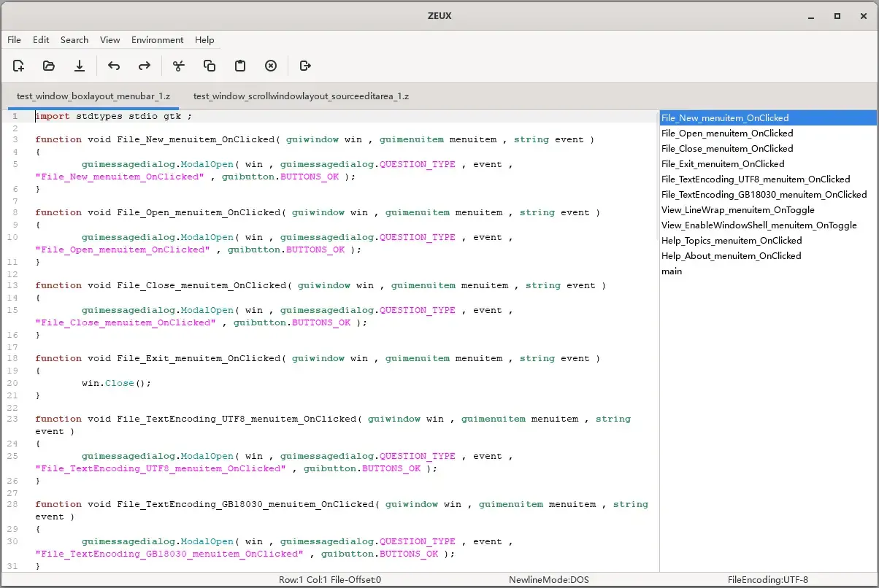Screen dimensions: 879x588
Task: Cut selection with scissors icon
Action: [x=179, y=66]
